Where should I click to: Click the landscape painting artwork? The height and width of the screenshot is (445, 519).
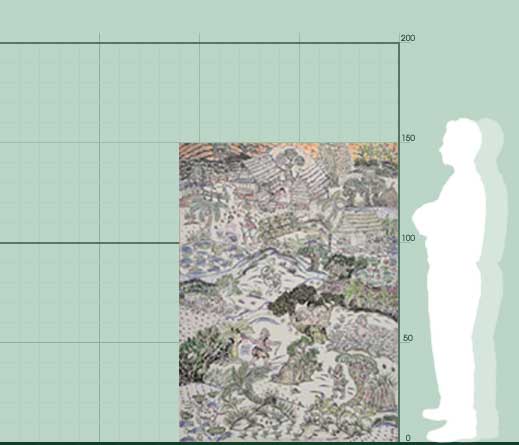289,292
